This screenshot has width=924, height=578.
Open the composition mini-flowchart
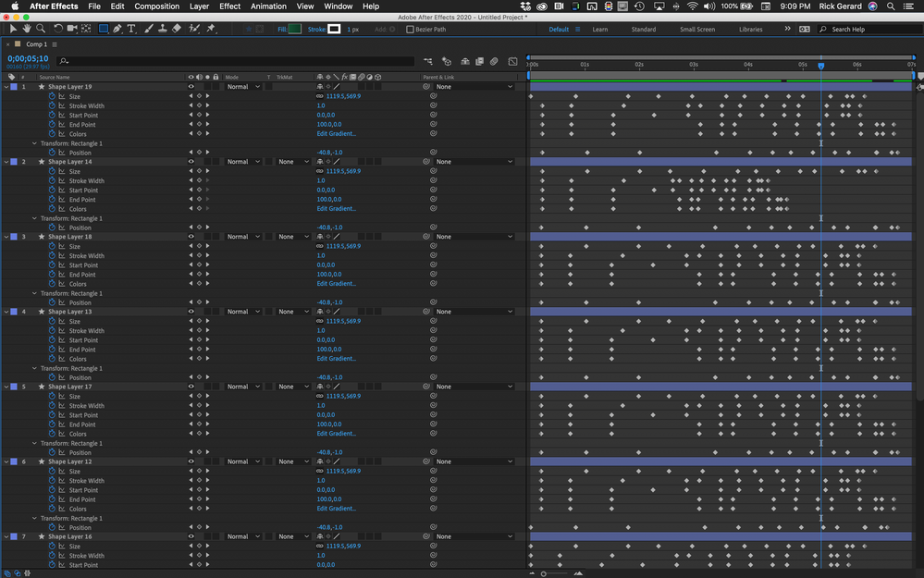428,61
